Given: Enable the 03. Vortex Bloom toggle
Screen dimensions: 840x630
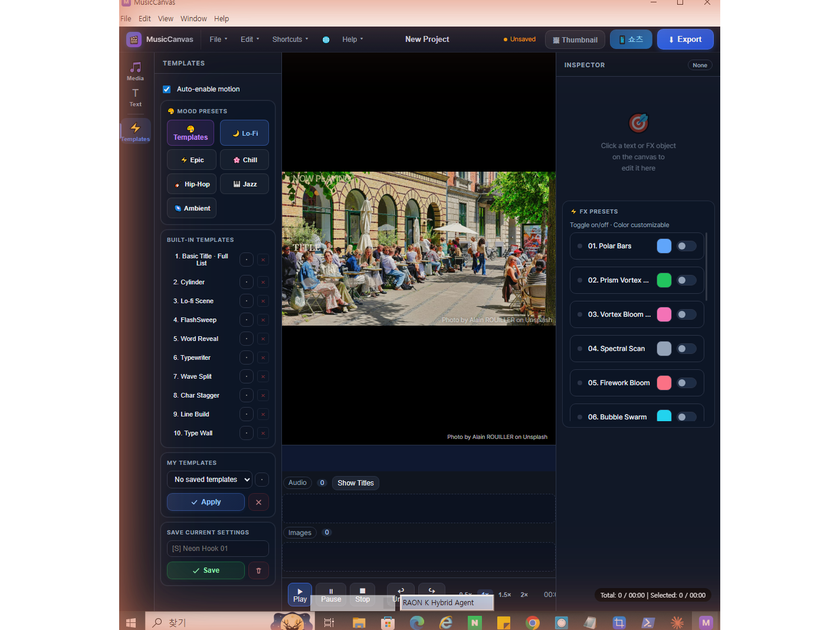Looking at the screenshot, I should click(686, 314).
